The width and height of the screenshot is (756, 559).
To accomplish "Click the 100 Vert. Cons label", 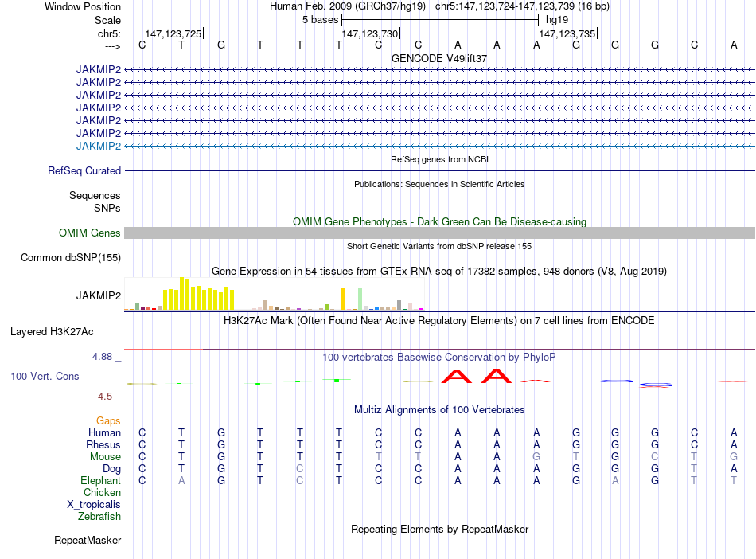I will click(x=45, y=376).
